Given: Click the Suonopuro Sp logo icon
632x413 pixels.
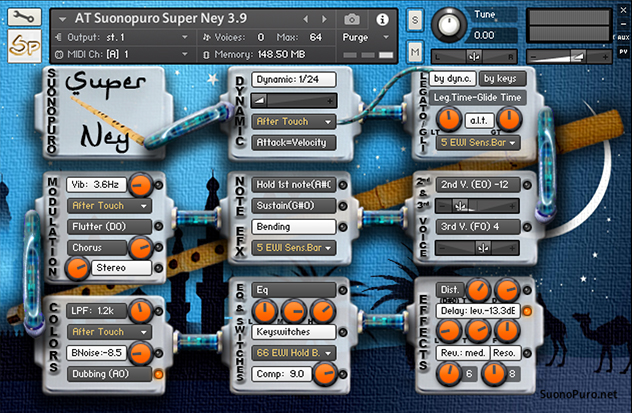Looking at the screenshot, I should pyautogui.click(x=24, y=46).
